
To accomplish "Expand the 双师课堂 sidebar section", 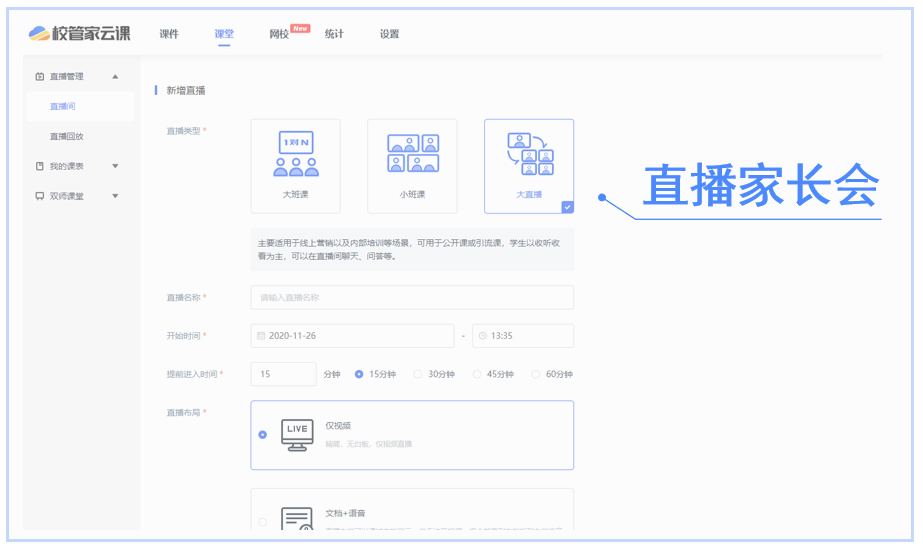I will (x=115, y=196).
